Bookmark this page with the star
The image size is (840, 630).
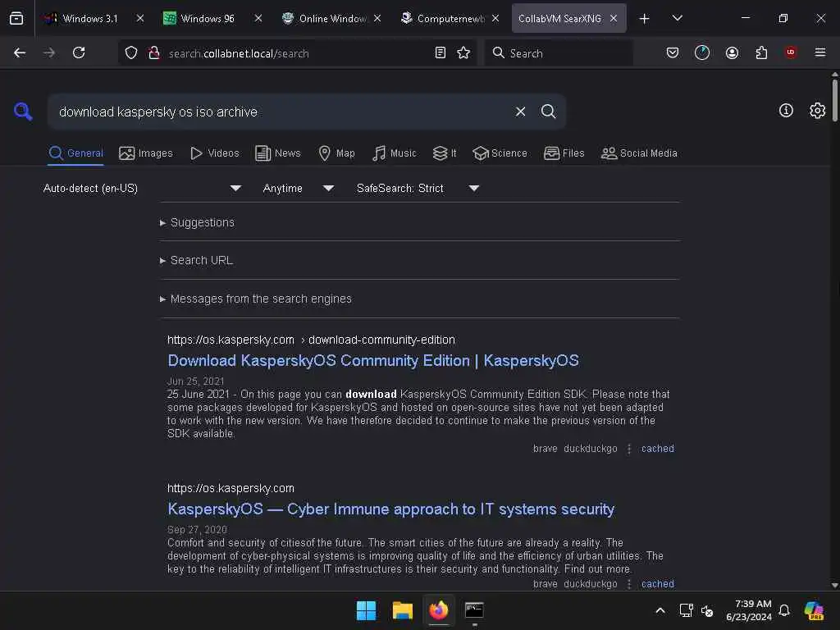(x=463, y=52)
